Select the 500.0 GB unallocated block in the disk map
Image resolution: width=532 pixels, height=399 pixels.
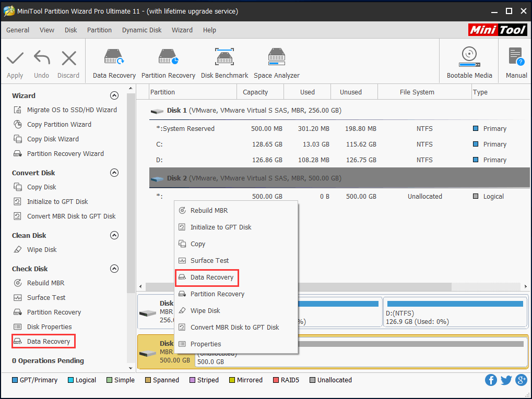[x=362, y=353]
